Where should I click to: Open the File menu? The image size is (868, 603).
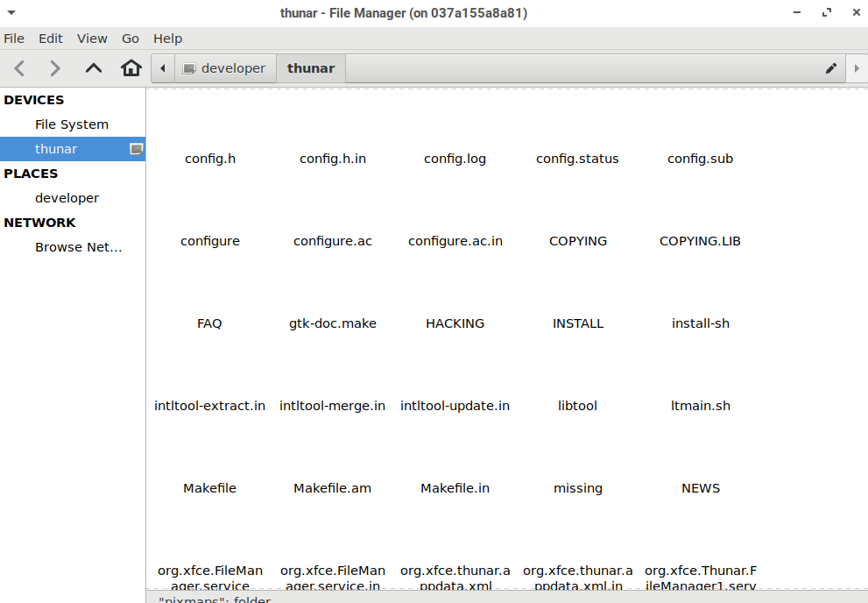click(x=14, y=39)
